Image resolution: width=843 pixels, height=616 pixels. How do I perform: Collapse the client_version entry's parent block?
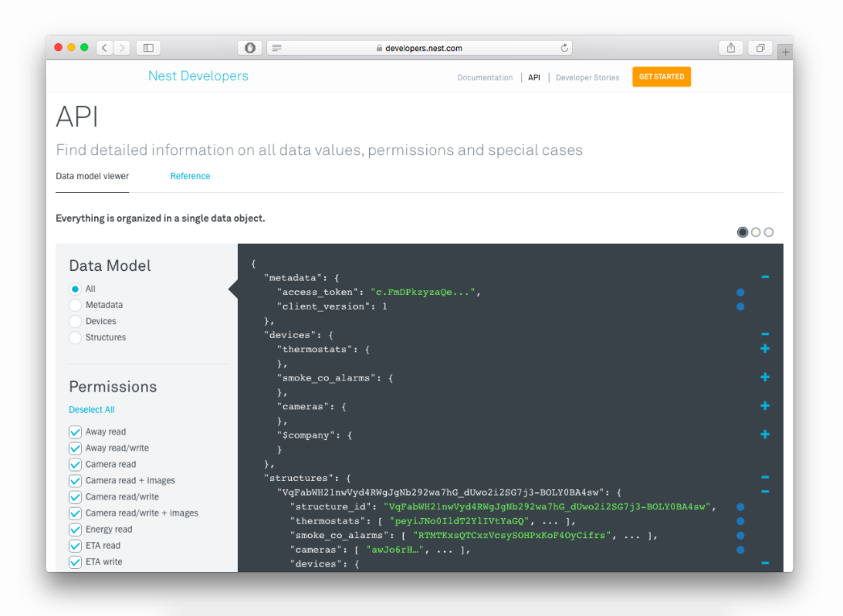pos(765,277)
